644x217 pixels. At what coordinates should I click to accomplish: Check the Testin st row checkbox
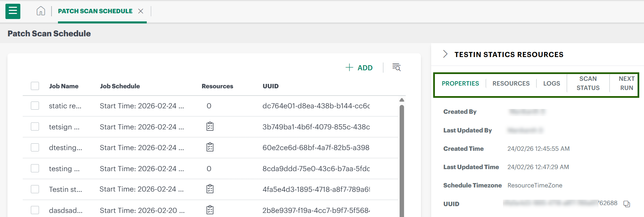click(x=35, y=189)
